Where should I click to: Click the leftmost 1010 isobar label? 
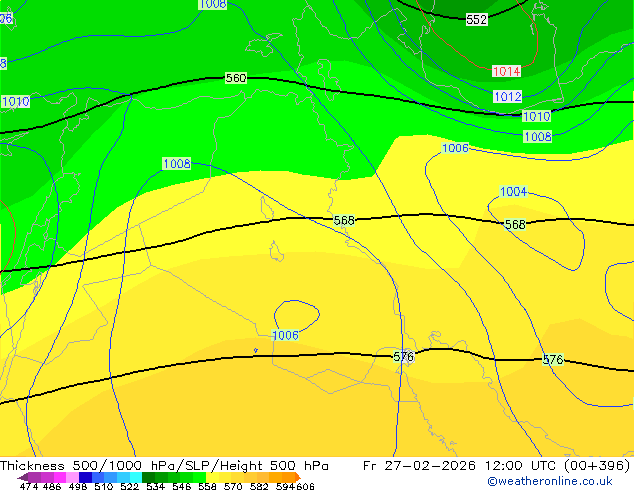click(15, 101)
